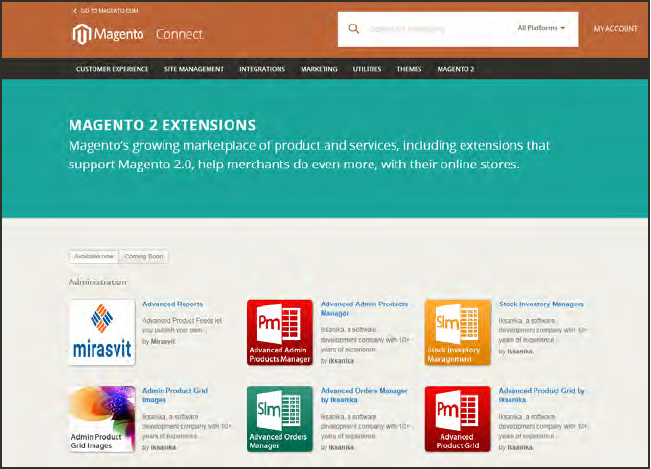Viewport: 651px width, 469px height.
Task: Open the Utilities menu
Action: (x=367, y=69)
